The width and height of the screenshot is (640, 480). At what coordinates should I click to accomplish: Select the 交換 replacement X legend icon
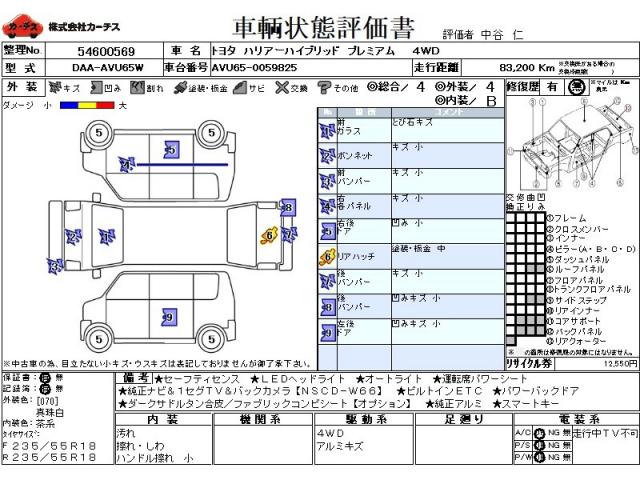pos(282,87)
